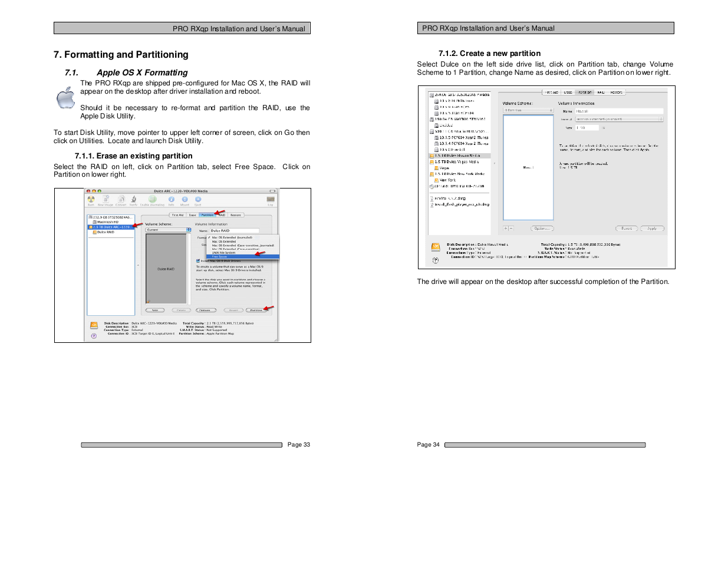Click Revert button in Dulce ARC-1220 window

pos(233,310)
